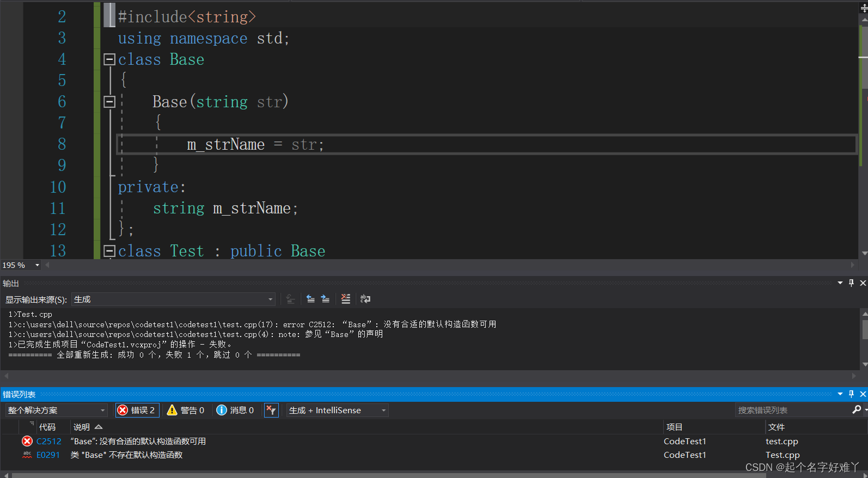Click the Output panel vertical scrollbar up arrow

click(x=864, y=314)
